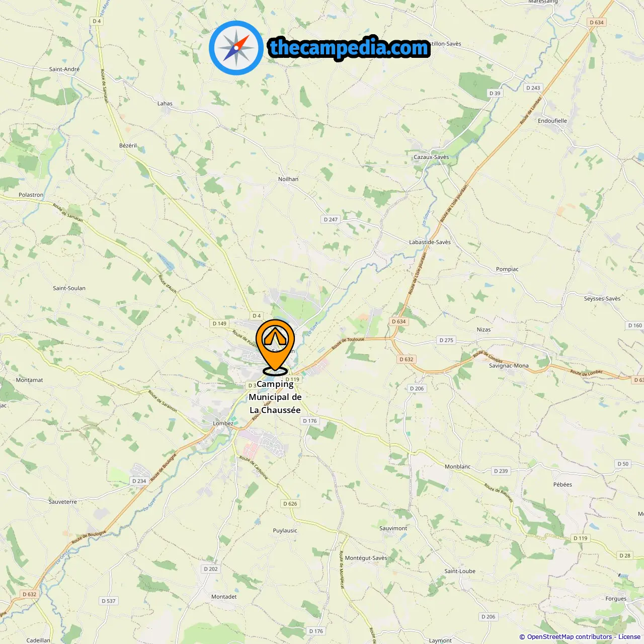Click the D 626 road badge
644x644 pixels.
(x=290, y=504)
